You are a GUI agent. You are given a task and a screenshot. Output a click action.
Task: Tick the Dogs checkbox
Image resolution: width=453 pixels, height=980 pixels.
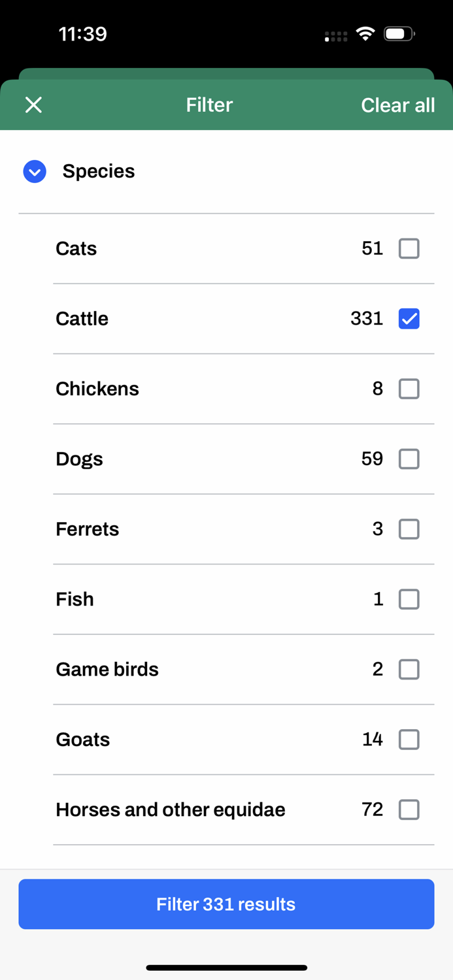409,459
